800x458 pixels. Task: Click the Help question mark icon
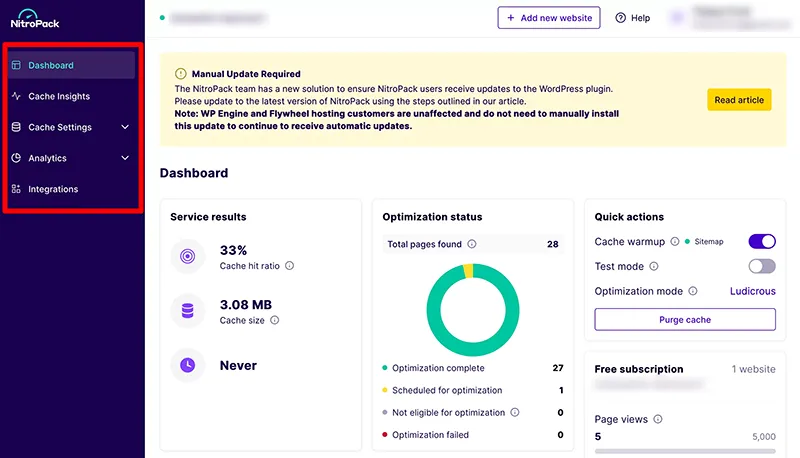tap(620, 18)
